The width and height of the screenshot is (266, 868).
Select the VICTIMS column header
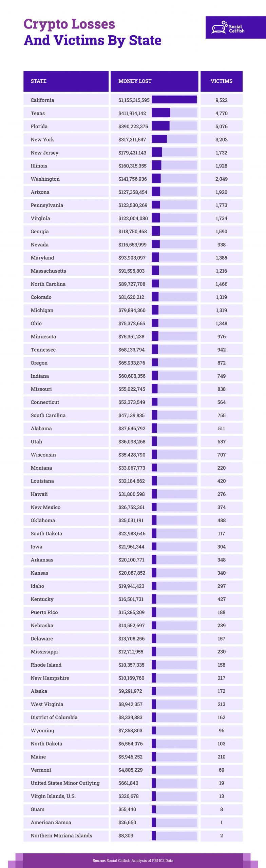click(222, 81)
